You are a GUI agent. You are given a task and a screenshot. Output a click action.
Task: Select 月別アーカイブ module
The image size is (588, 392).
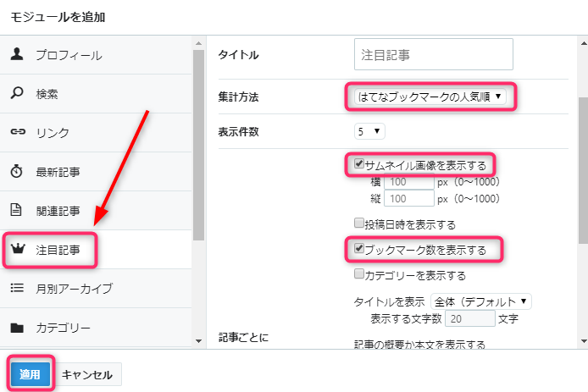[96, 289]
